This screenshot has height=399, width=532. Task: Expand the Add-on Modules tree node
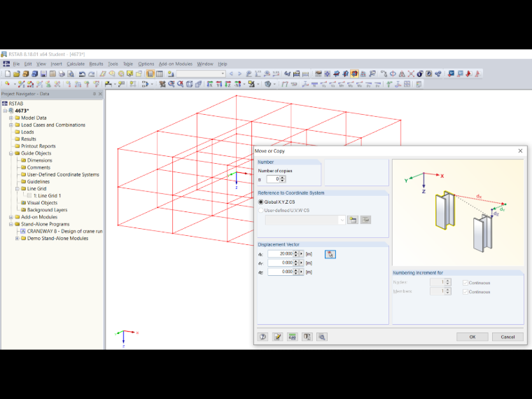click(x=11, y=217)
